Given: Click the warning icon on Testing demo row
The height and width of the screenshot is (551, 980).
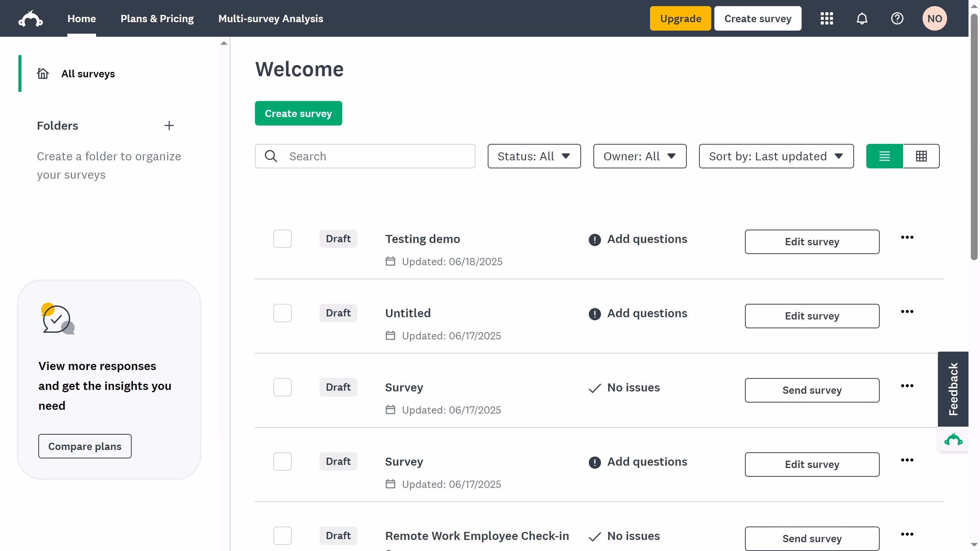Looking at the screenshot, I should click(x=595, y=240).
